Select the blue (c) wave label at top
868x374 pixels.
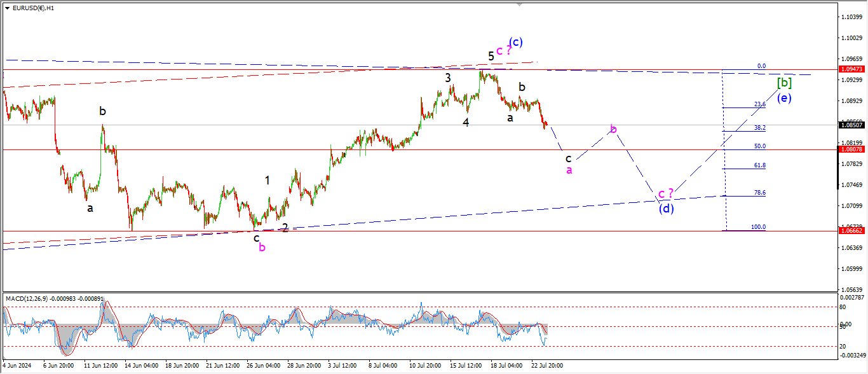click(516, 42)
